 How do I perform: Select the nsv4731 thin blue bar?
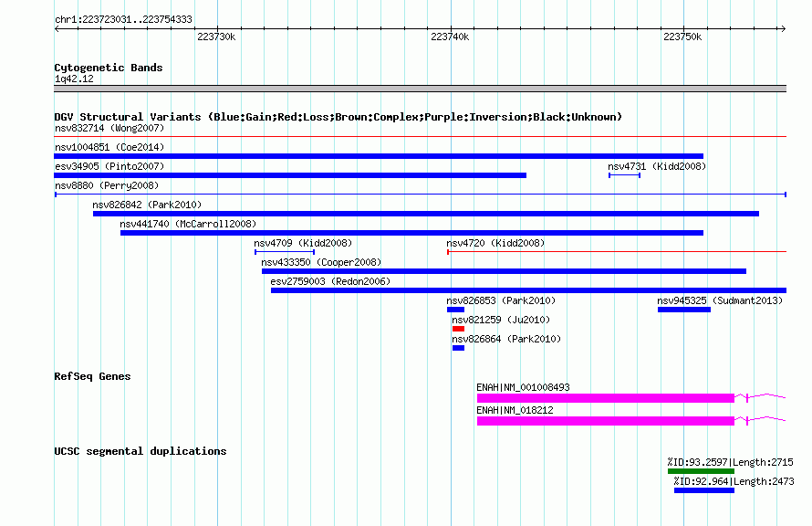[x=625, y=175]
